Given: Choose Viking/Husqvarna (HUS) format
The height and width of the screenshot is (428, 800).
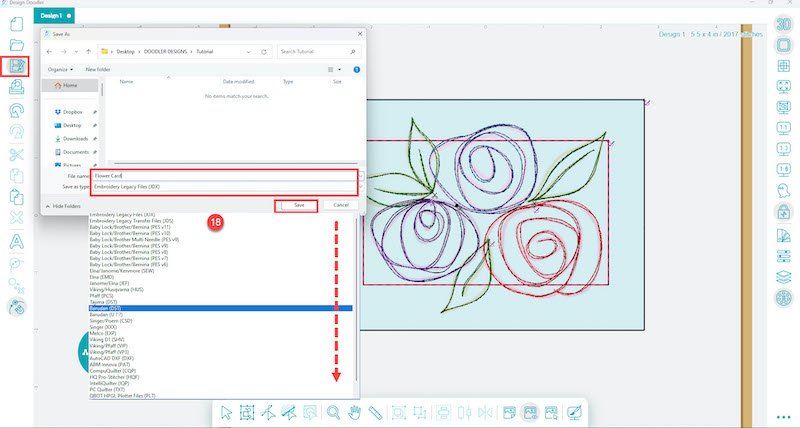Looking at the screenshot, I should point(116,289).
